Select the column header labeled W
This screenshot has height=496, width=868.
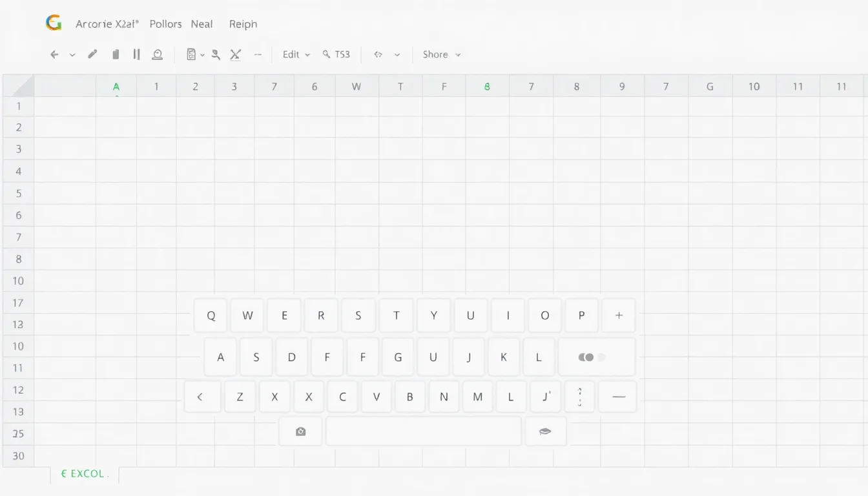coord(356,86)
